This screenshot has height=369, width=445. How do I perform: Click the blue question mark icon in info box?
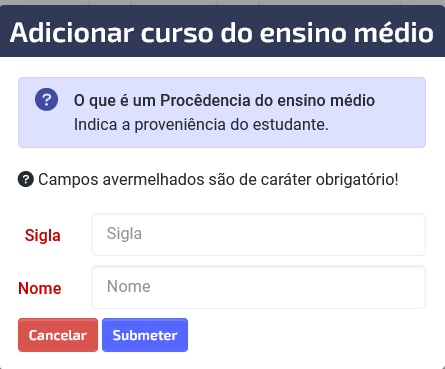click(46, 99)
